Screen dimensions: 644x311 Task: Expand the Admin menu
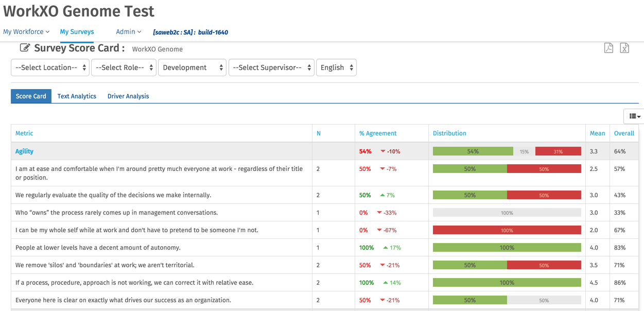pos(129,31)
